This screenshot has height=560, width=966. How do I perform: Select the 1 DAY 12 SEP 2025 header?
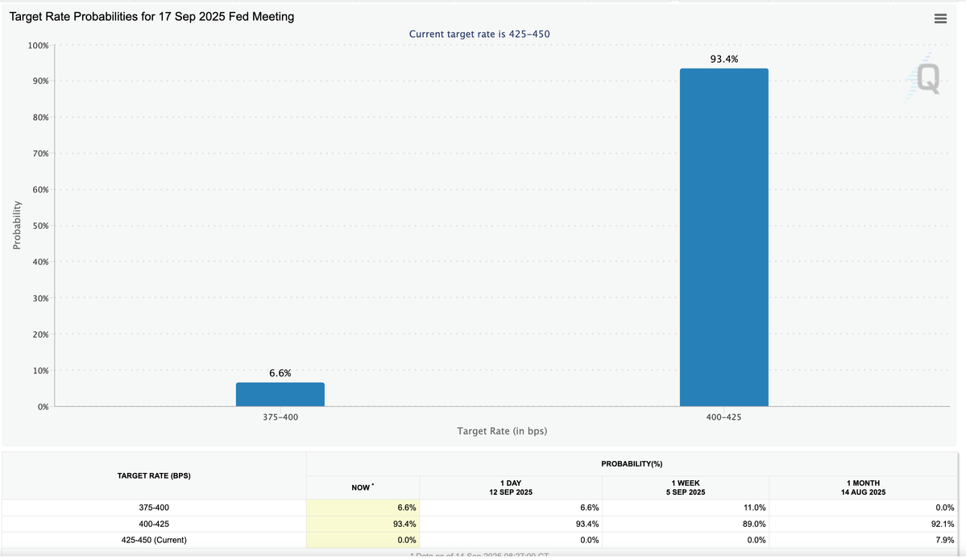(511, 487)
